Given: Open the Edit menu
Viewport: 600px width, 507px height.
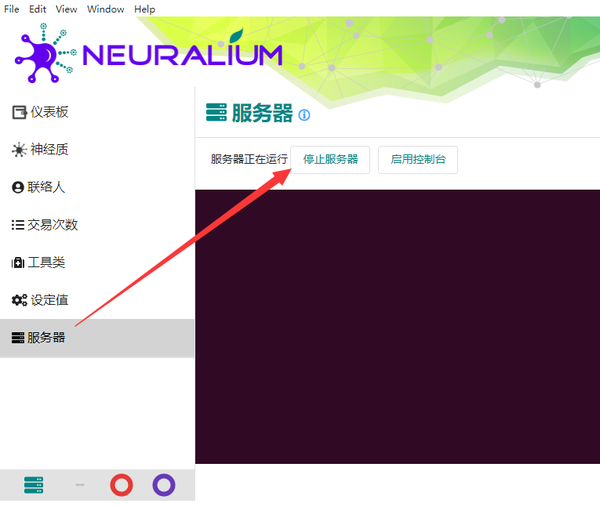Looking at the screenshot, I should pyautogui.click(x=39, y=9).
